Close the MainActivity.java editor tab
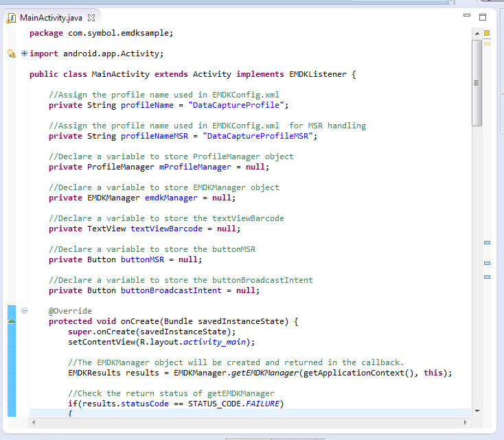Screen dimensions: 504x440 [x=90, y=17]
